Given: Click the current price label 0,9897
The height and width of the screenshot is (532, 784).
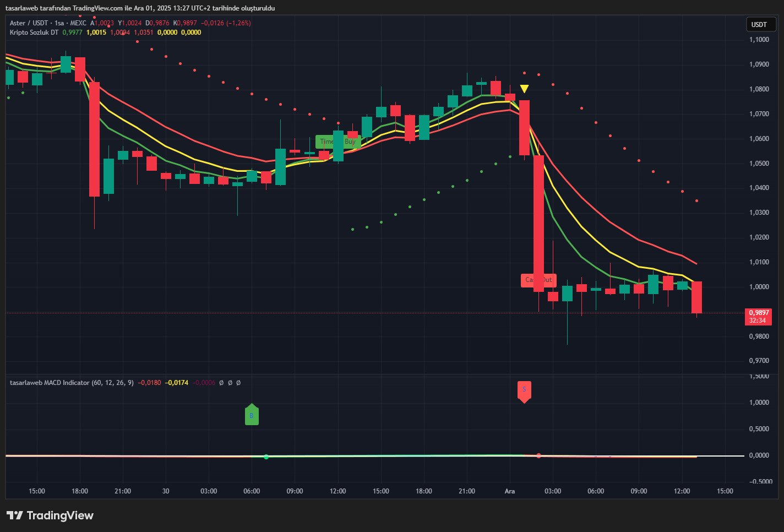Looking at the screenshot, I should 758,312.
